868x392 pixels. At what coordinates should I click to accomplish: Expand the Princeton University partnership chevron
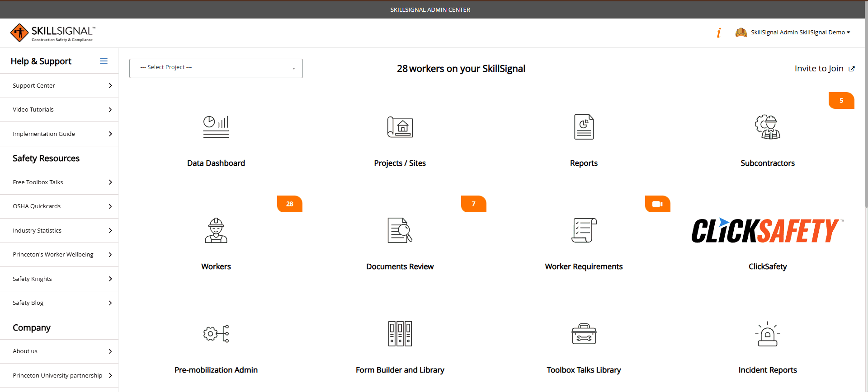tap(110, 376)
